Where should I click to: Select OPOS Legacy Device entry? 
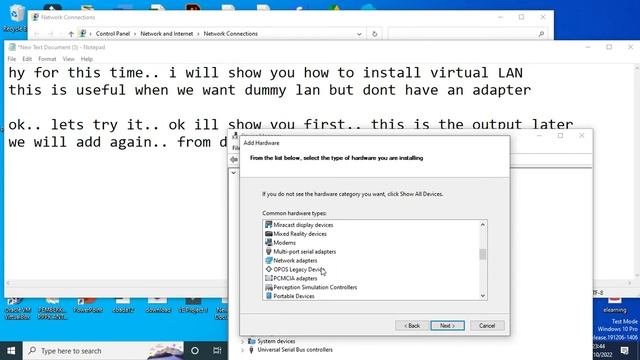coord(299,269)
